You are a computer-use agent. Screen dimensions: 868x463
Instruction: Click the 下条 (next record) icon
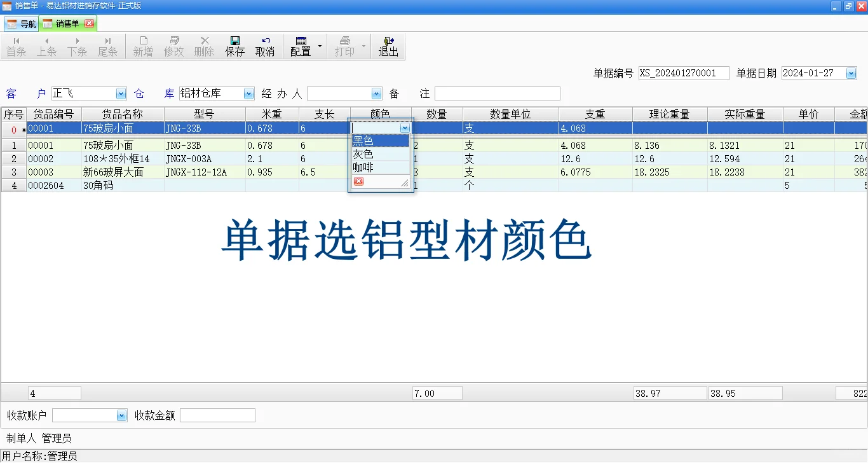78,46
